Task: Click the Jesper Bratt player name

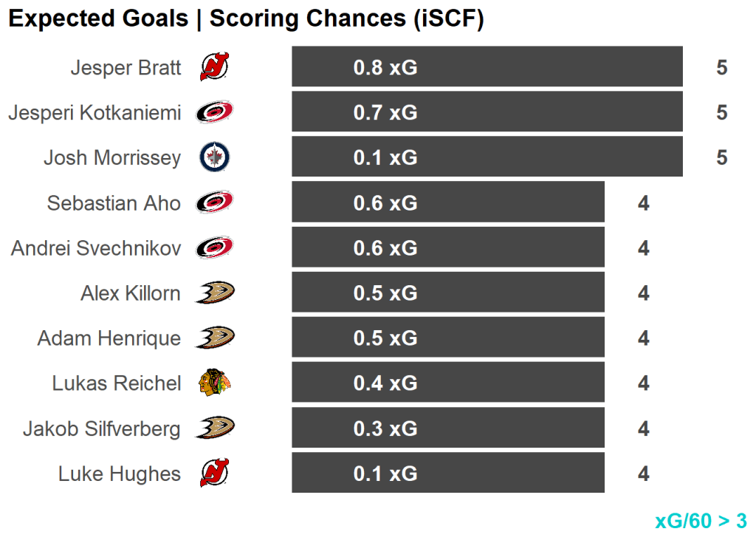Action: tap(126, 67)
